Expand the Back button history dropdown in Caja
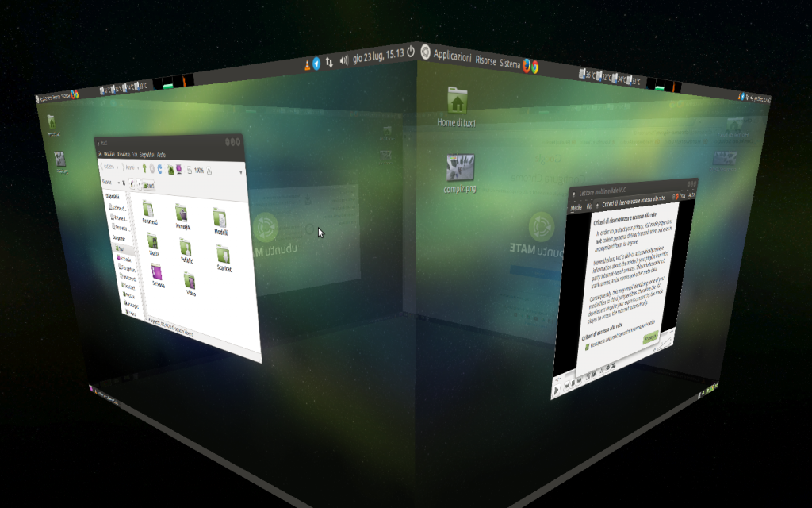This screenshot has height=508, width=812. [x=117, y=167]
